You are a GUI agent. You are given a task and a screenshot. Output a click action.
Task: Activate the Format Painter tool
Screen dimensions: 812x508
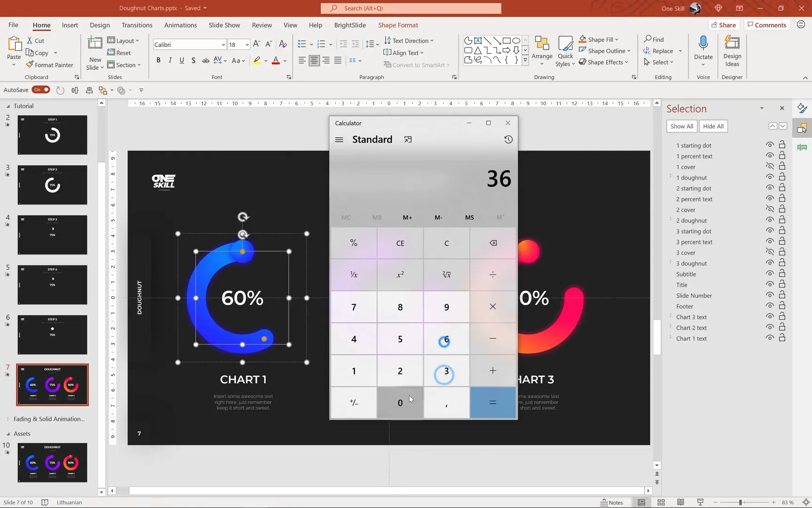50,65
